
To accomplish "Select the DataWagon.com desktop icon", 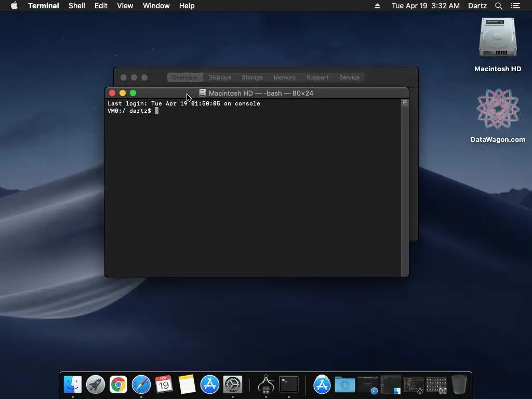I will click(x=498, y=116).
